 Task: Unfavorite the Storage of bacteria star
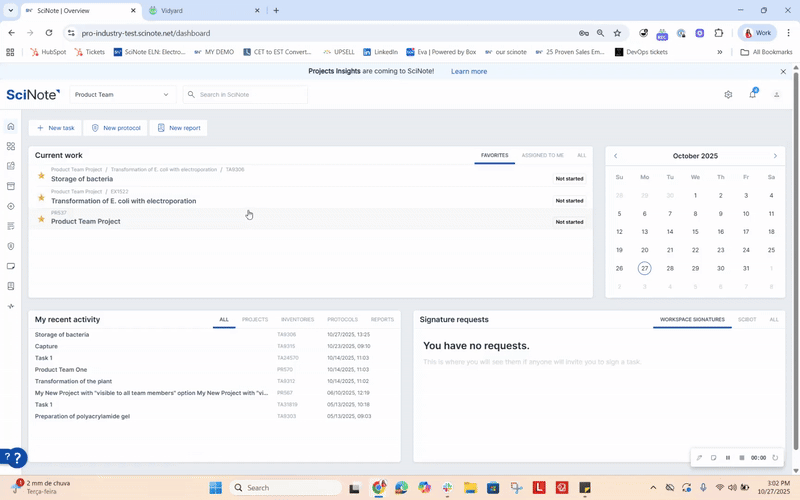click(41, 175)
